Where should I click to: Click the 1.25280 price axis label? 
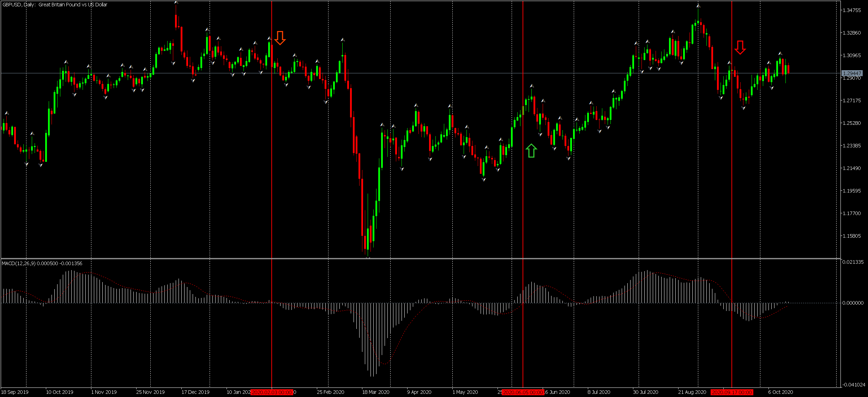(x=852, y=123)
